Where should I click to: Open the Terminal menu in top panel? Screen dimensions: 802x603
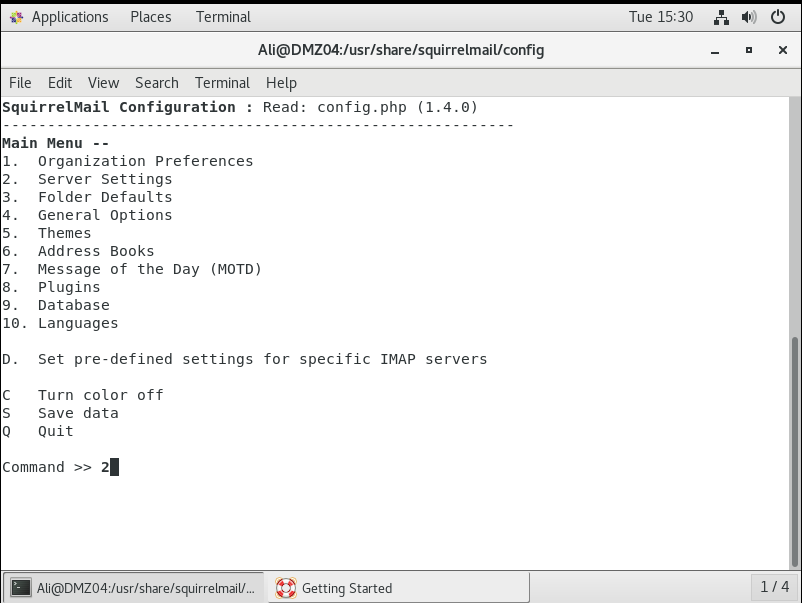point(223,17)
